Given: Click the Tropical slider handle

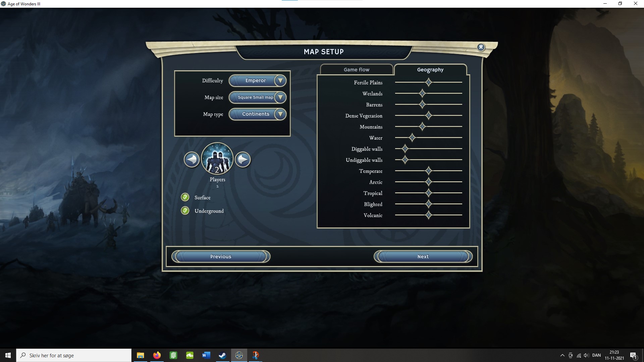Looking at the screenshot, I should coord(429,193).
